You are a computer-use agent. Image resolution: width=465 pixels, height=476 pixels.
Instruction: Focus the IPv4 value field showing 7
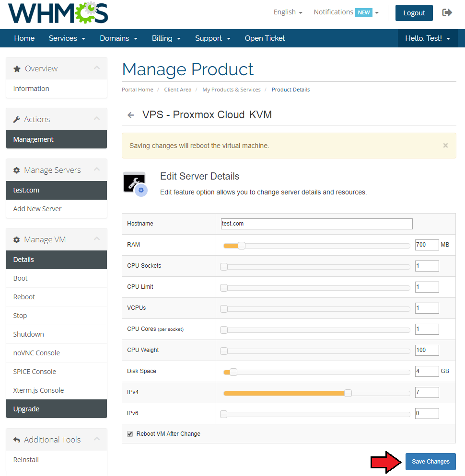tap(427, 392)
